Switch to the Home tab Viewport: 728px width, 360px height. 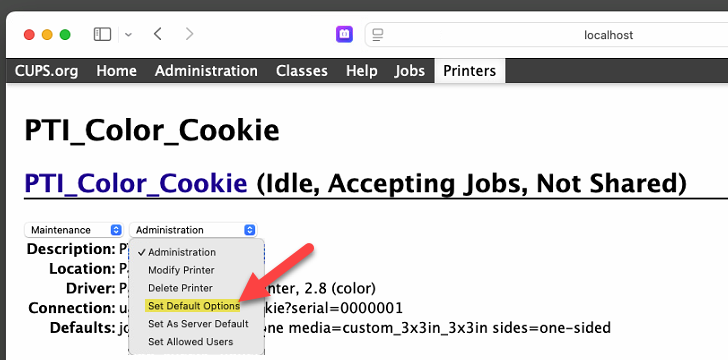[x=117, y=71]
